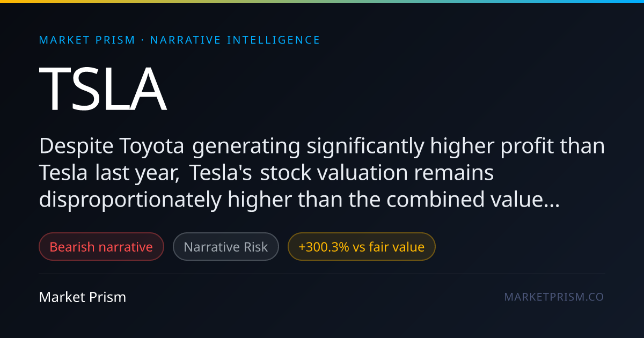Click Tesla's in the second summary line
The height and width of the screenshot is (338, 644).
pos(223,173)
